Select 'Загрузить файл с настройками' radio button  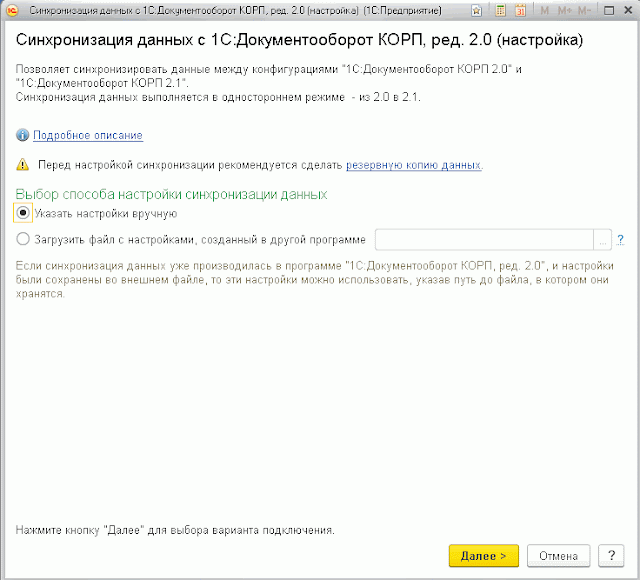(x=23, y=239)
